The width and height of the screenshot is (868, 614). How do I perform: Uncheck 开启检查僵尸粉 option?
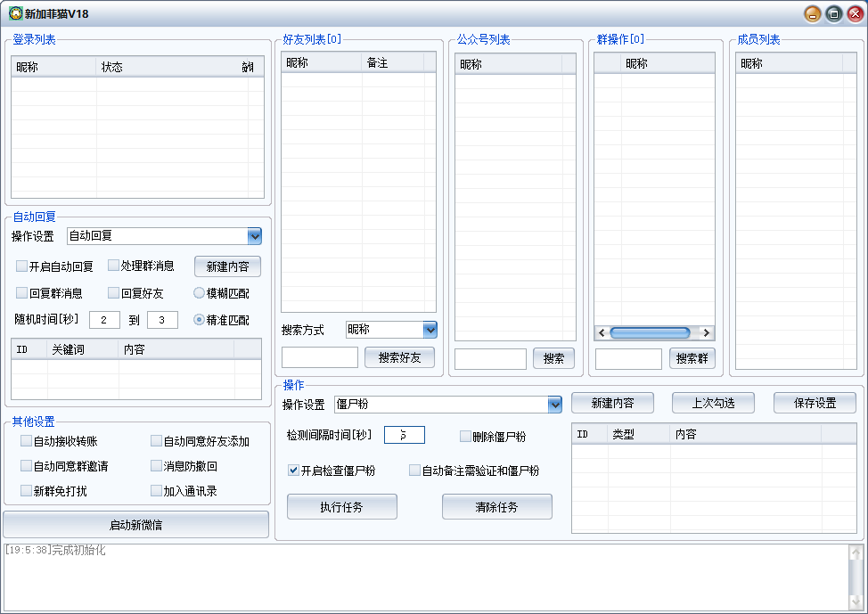tap(294, 471)
